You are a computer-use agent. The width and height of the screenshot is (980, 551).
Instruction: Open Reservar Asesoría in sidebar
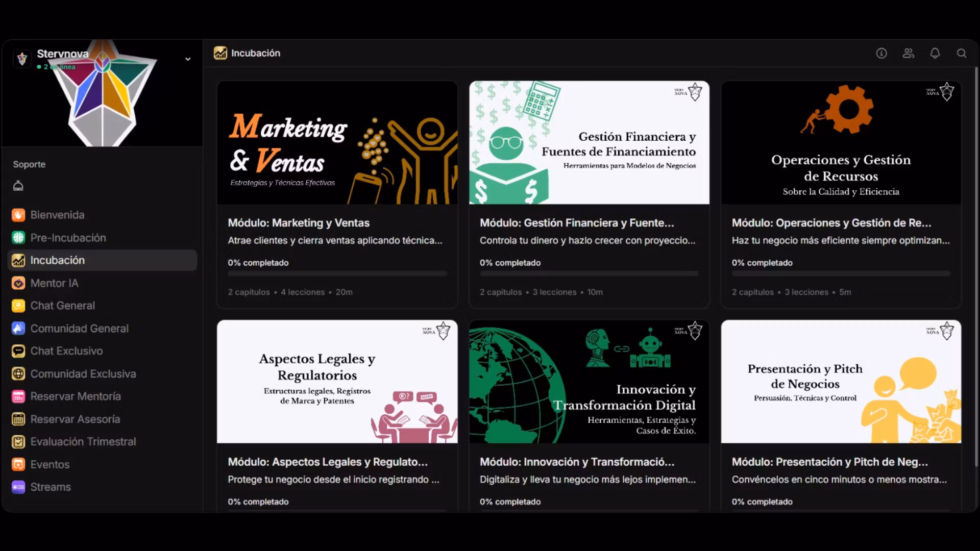(x=102, y=419)
